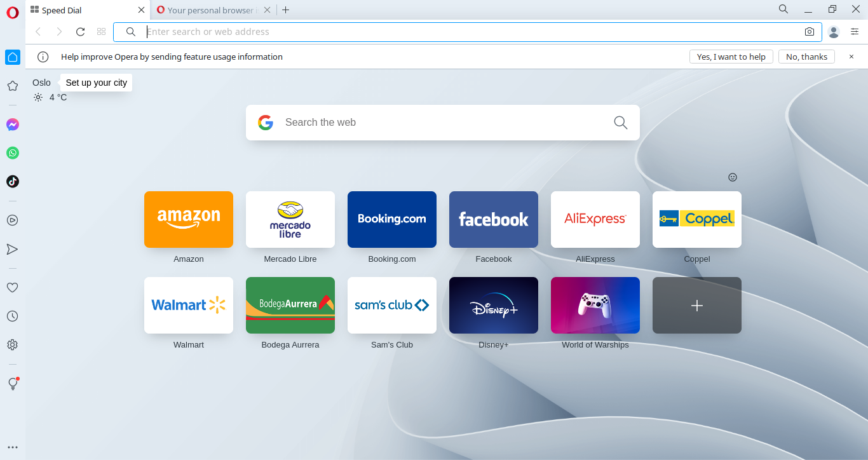Click the Google logo in search box

coord(266,123)
